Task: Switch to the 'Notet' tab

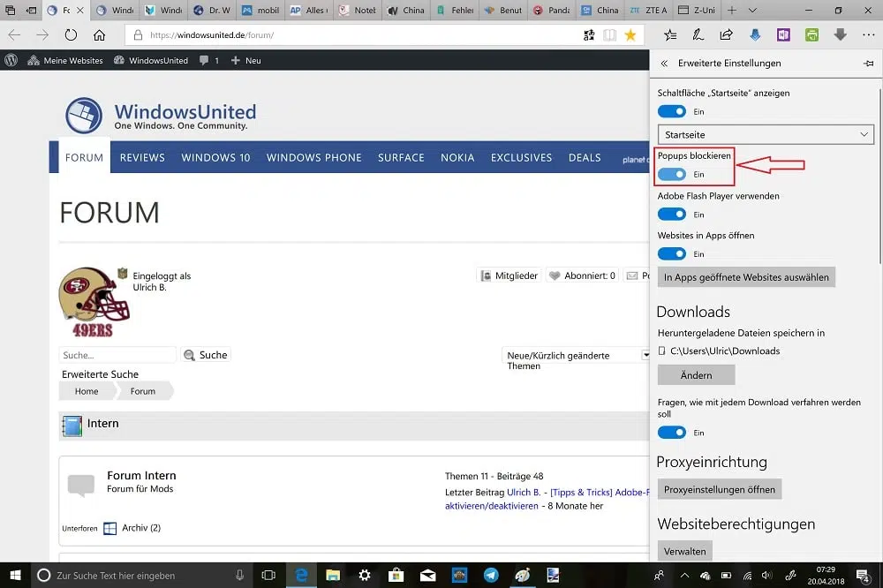Action: pyautogui.click(x=358, y=10)
